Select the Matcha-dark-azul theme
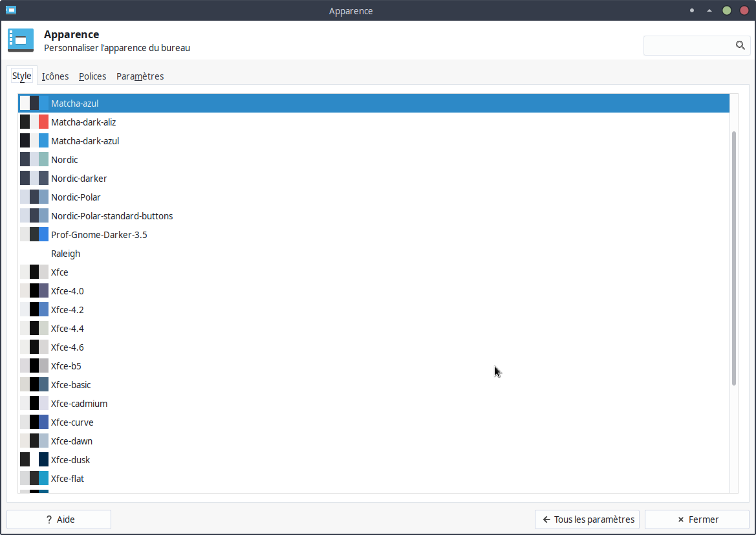Screen dimensions: 756x535 click(85, 141)
